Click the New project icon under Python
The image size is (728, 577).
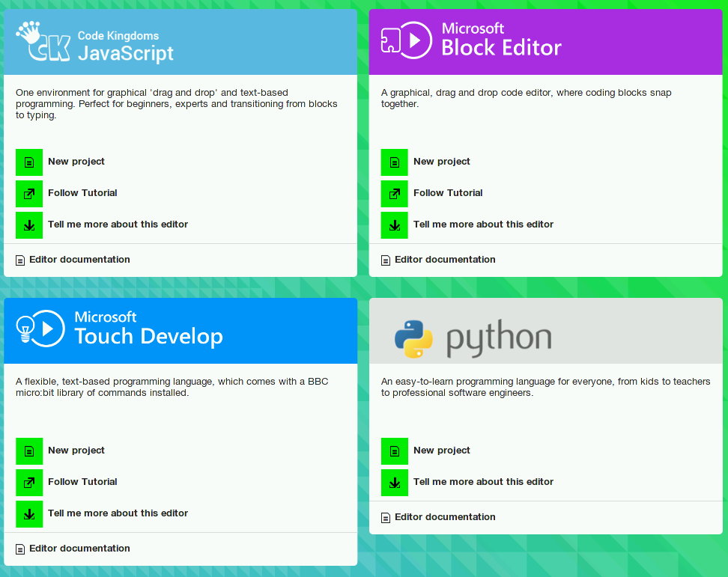pyautogui.click(x=395, y=451)
